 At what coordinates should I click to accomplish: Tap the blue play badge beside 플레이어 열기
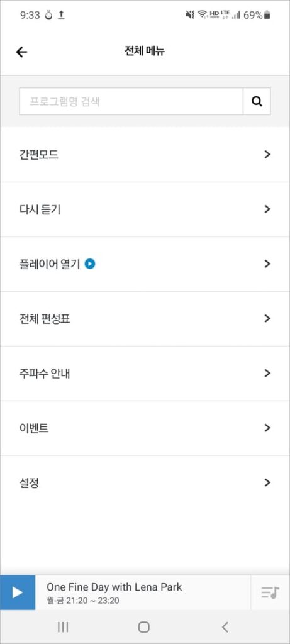click(90, 264)
